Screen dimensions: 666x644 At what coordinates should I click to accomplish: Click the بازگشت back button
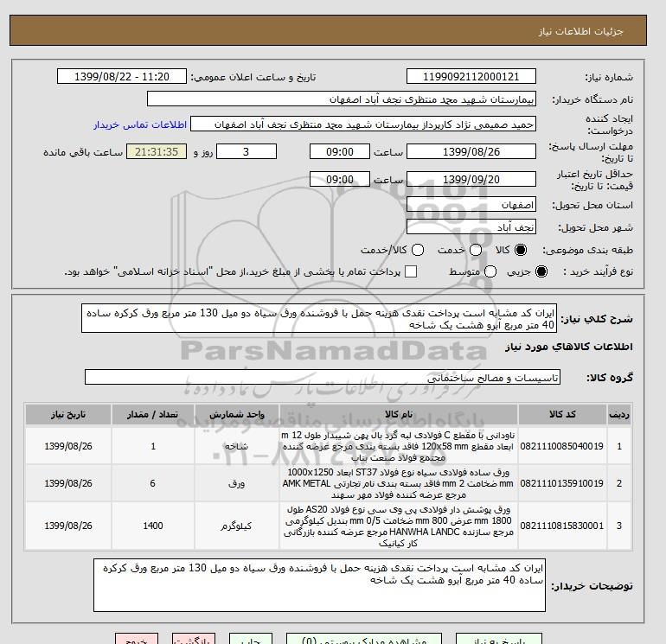(194, 639)
